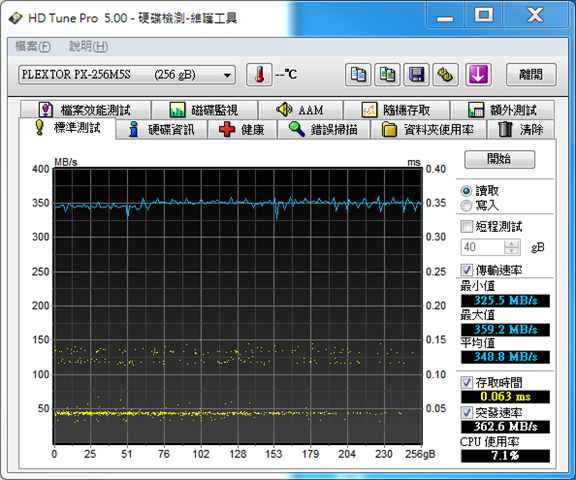Image resolution: width=576 pixels, height=480 pixels.
Task: Open the 檔案(F) menu
Action: point(33,47)
